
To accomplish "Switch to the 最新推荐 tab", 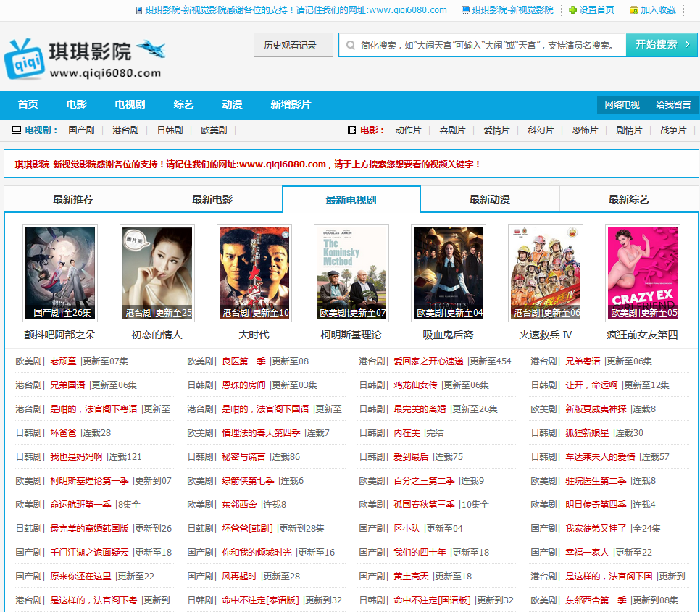I will pos(73,199).
